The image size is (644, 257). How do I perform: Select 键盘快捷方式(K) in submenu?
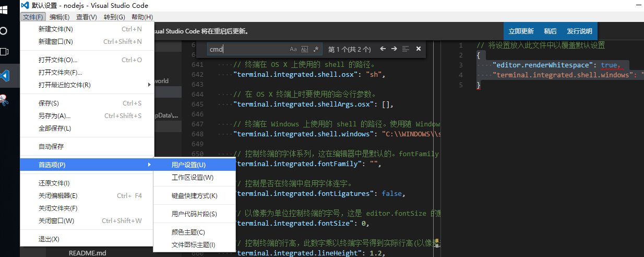[x=195, y=196]
